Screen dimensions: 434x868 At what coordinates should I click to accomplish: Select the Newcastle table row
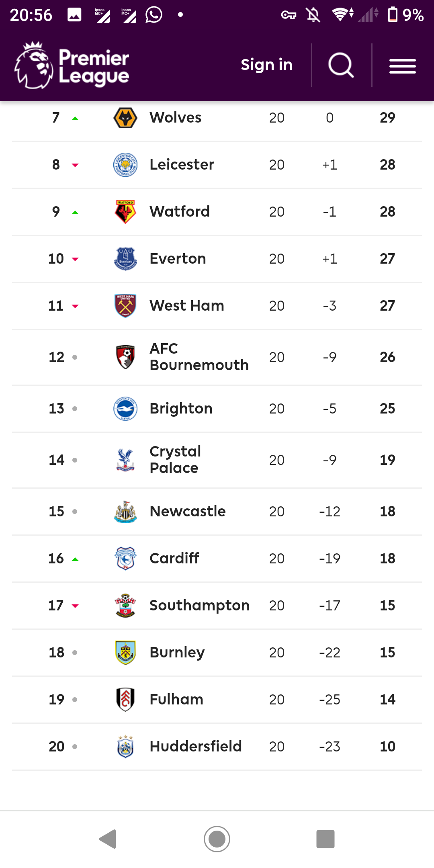217,512
